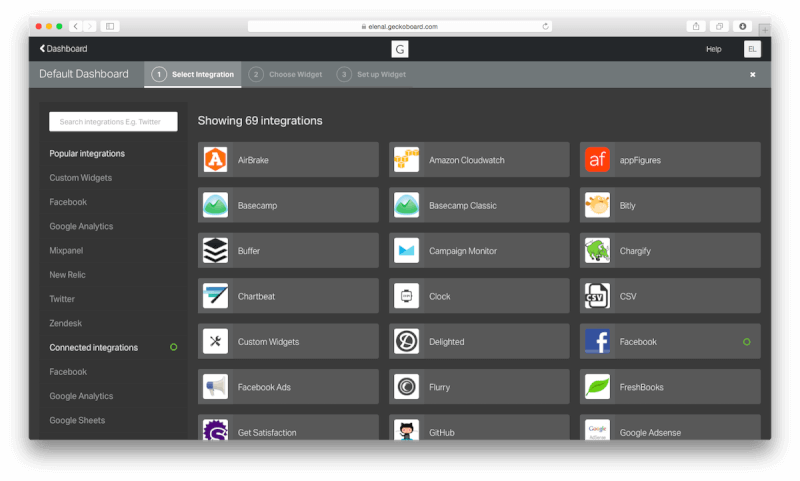The image size is (800, 481).
Task: Select the 'Select Integration' step tab
Action: click(x=193, y=74)
